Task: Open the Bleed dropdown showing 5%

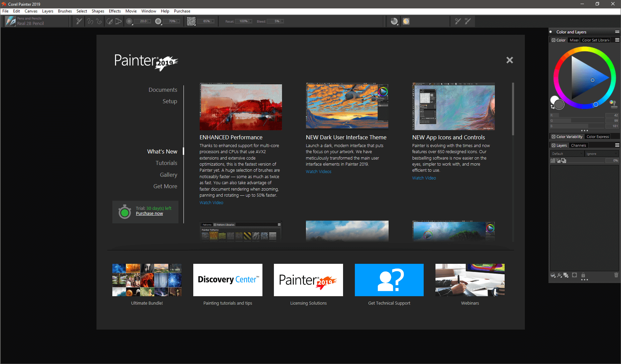Action: tap(282, 21)
